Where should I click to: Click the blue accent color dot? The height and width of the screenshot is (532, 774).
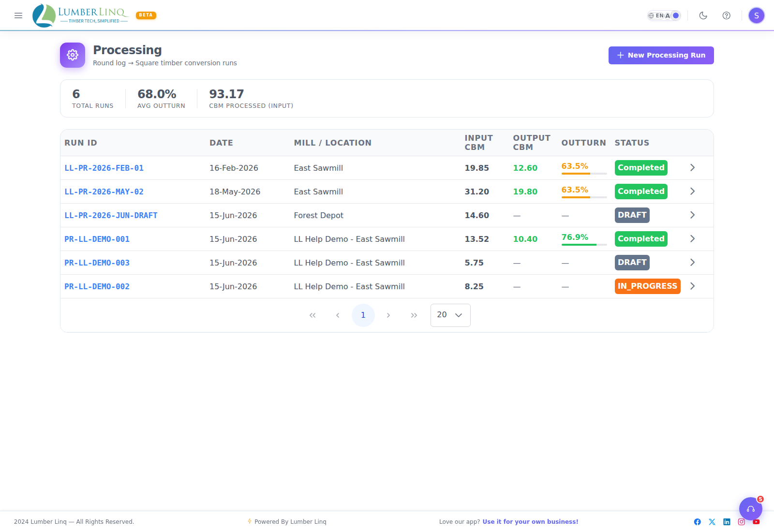coord(676,15)
